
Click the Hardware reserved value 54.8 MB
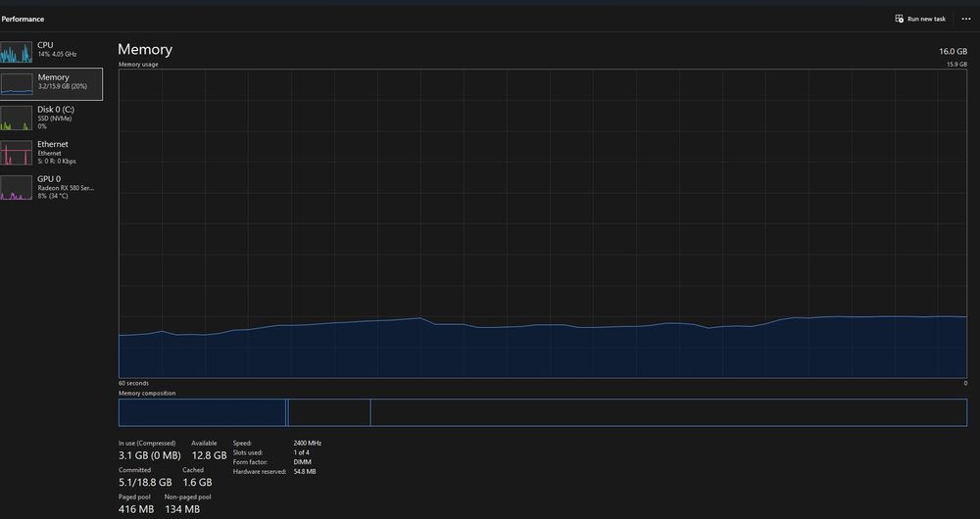(x=305, y=472)
